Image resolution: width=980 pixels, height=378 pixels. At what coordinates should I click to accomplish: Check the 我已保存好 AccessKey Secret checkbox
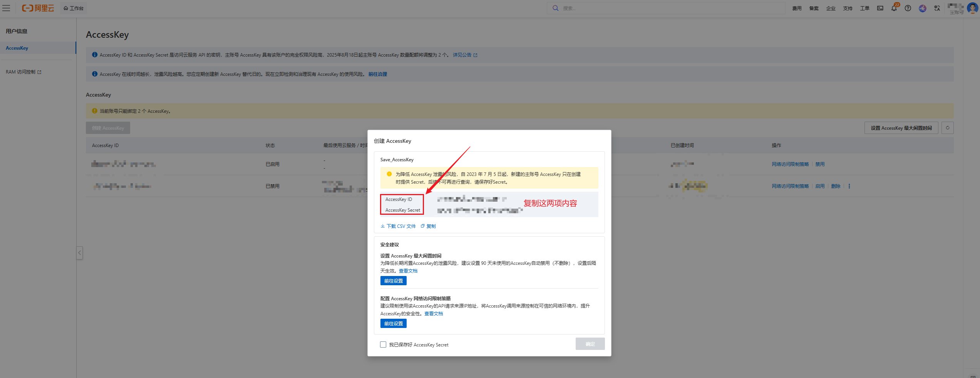[383, 345]
